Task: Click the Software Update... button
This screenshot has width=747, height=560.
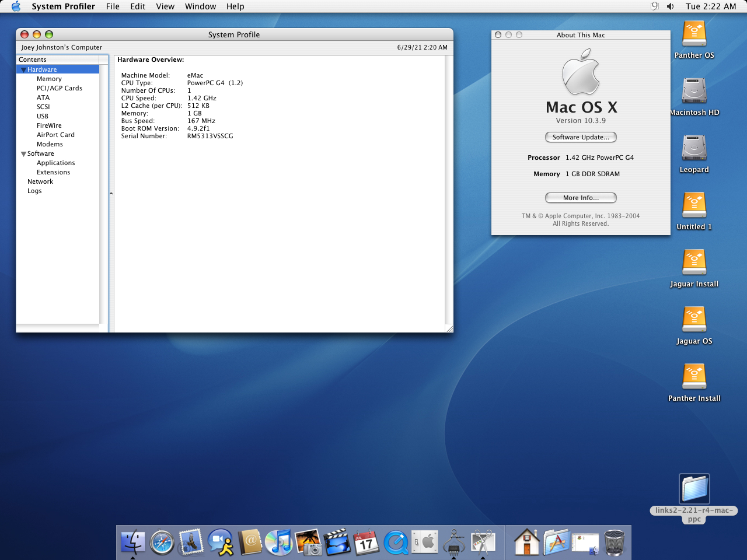Action: tap(581, 137)
